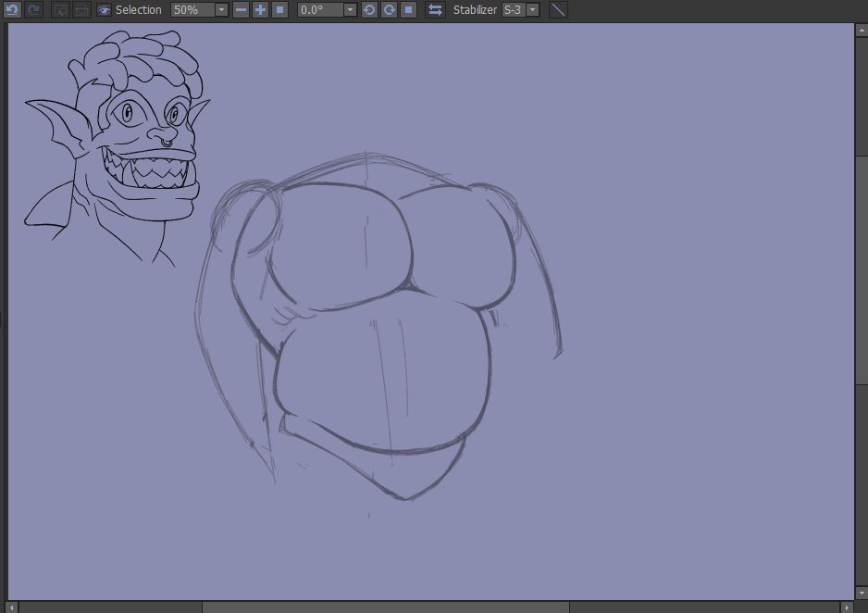
Task: Click the horizontal scrollbar right arrow
Action: (x=847, y=607)
